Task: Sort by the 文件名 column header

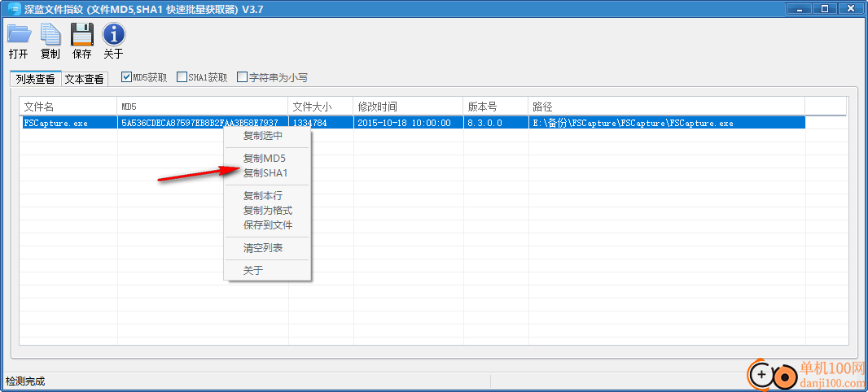Action: pyautogui.click(x=68, y=107)
